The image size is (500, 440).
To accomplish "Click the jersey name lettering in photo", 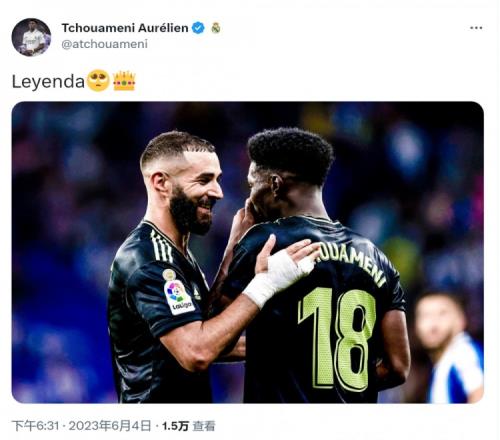I will 351,263.
